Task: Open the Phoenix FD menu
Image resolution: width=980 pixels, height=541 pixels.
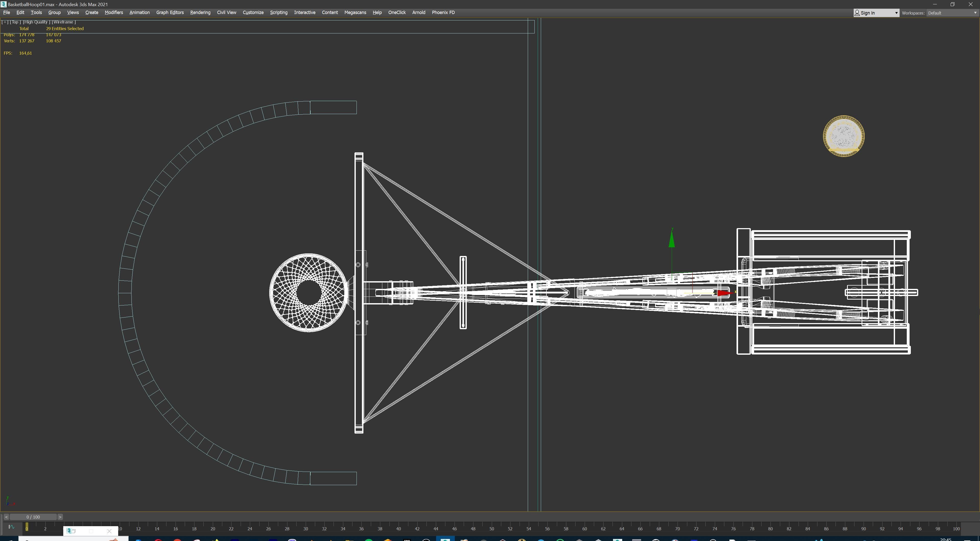Action: tap(443, 13)
